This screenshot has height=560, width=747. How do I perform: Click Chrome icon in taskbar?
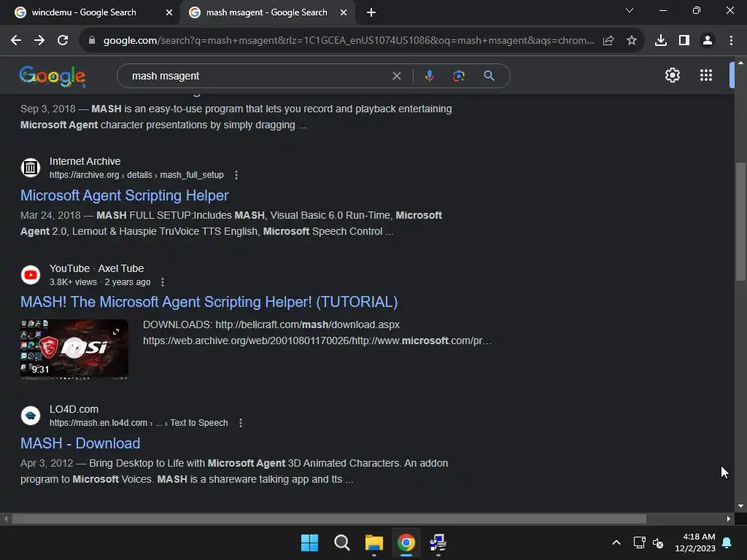tap(406, 542)
